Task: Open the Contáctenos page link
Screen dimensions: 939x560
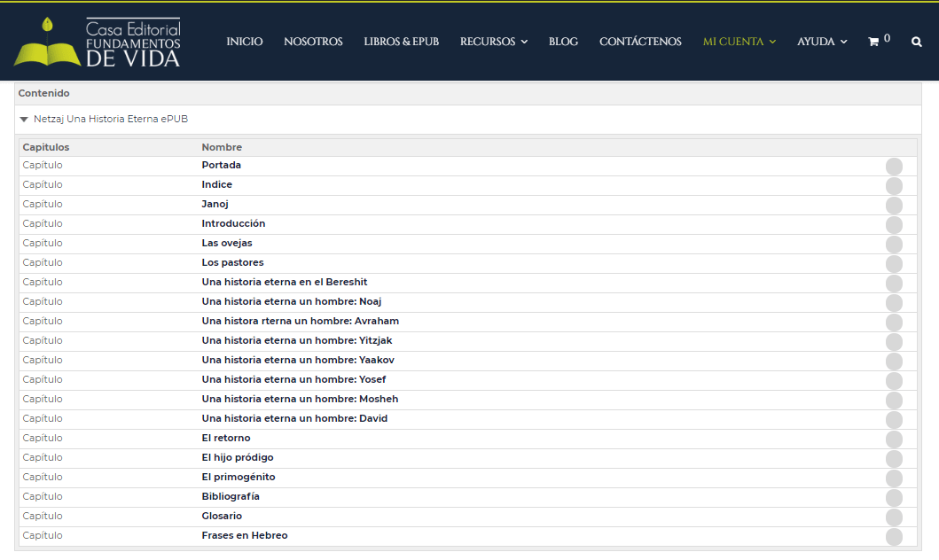Action: [640, 42]
